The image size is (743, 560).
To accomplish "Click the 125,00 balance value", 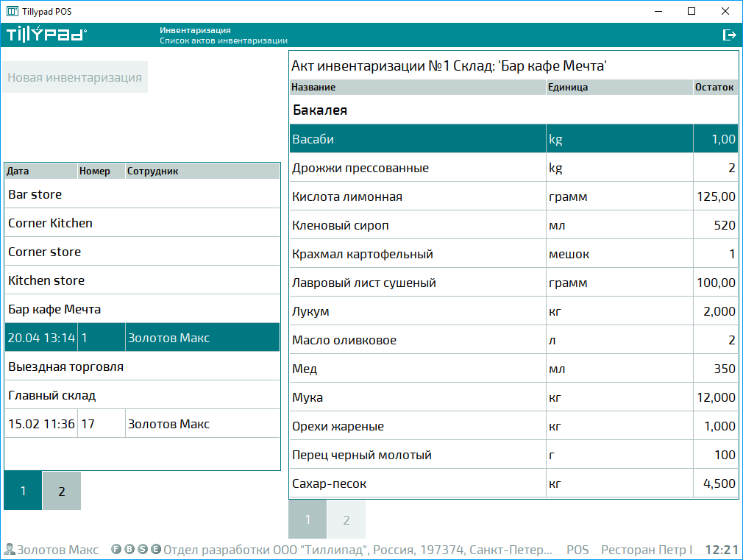I will pyautogui.click(x=716, y=196).
